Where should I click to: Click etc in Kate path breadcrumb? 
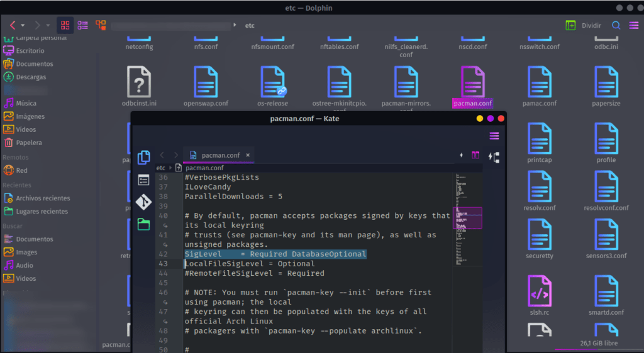point(160,168)
